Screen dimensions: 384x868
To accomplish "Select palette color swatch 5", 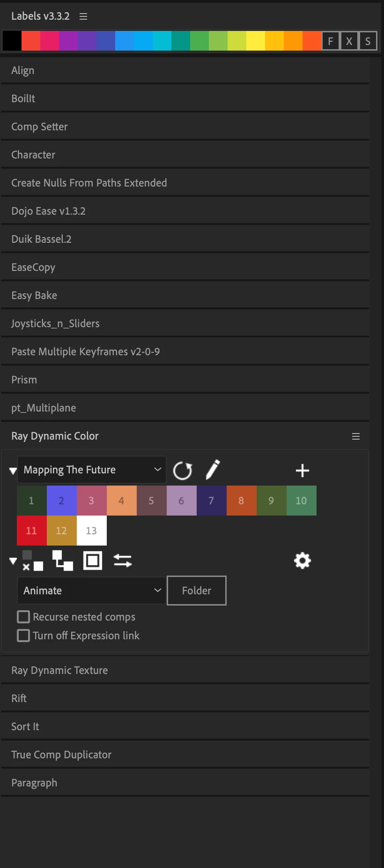I will (x=152, y=501).
